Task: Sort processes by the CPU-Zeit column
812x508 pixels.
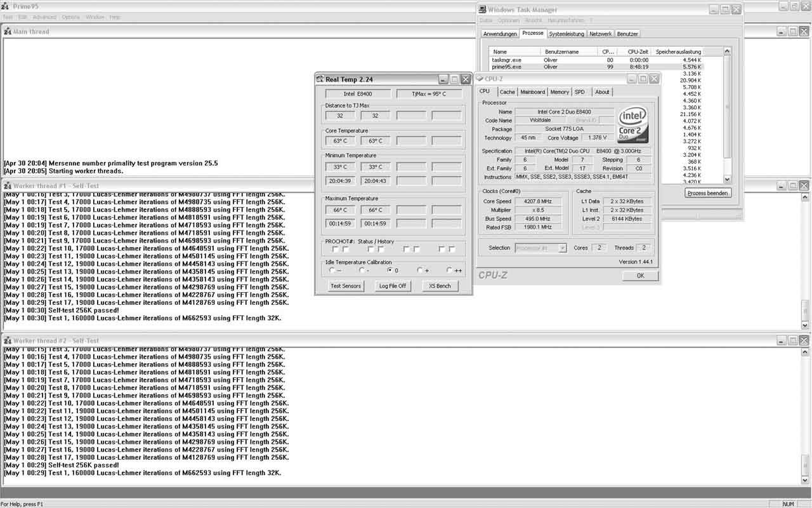Action: (635, 51)
